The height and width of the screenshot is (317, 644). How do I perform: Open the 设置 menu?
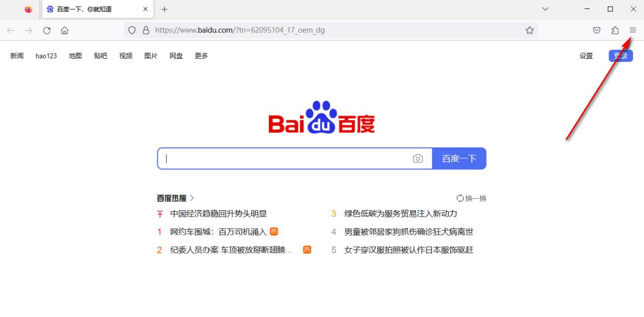pos(586,56)
